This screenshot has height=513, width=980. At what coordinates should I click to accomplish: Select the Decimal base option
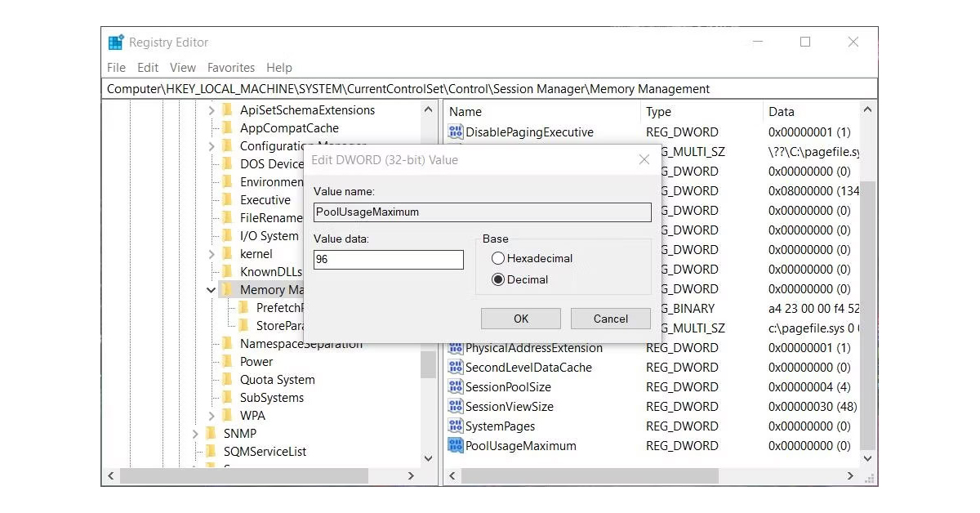(499, 278)
